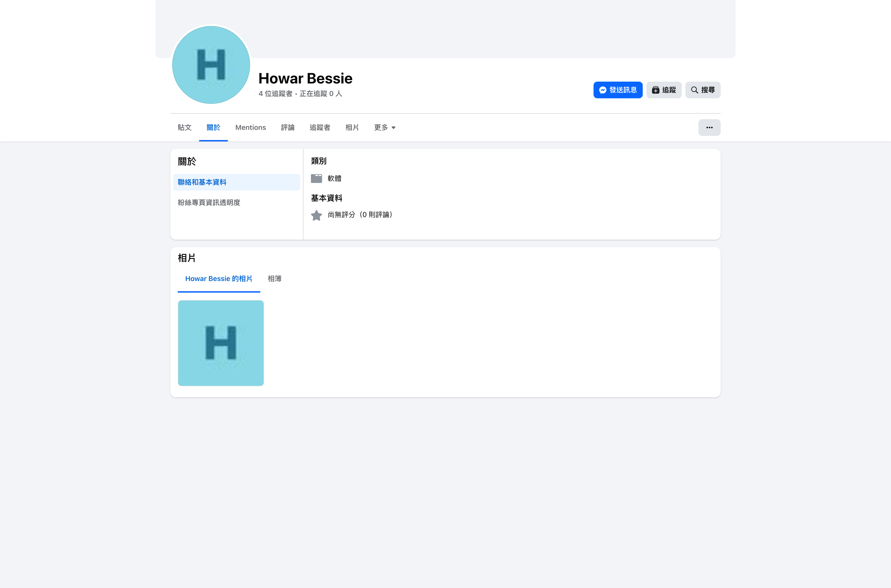Click the round H profile picture
Screen dimensions: 891x588
tap(211, 65)
